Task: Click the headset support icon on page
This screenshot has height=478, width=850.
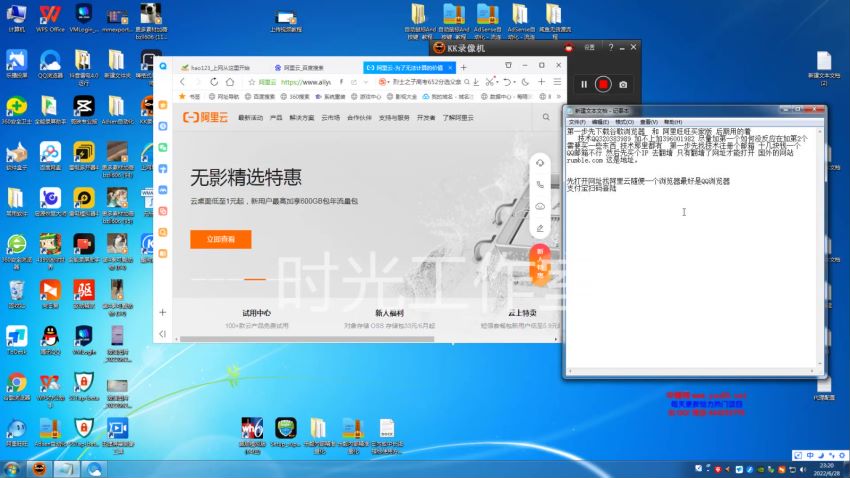Action: [540, 163]
